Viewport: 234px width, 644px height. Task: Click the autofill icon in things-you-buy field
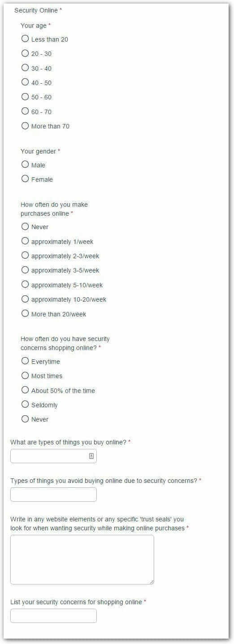coord(91,456)
